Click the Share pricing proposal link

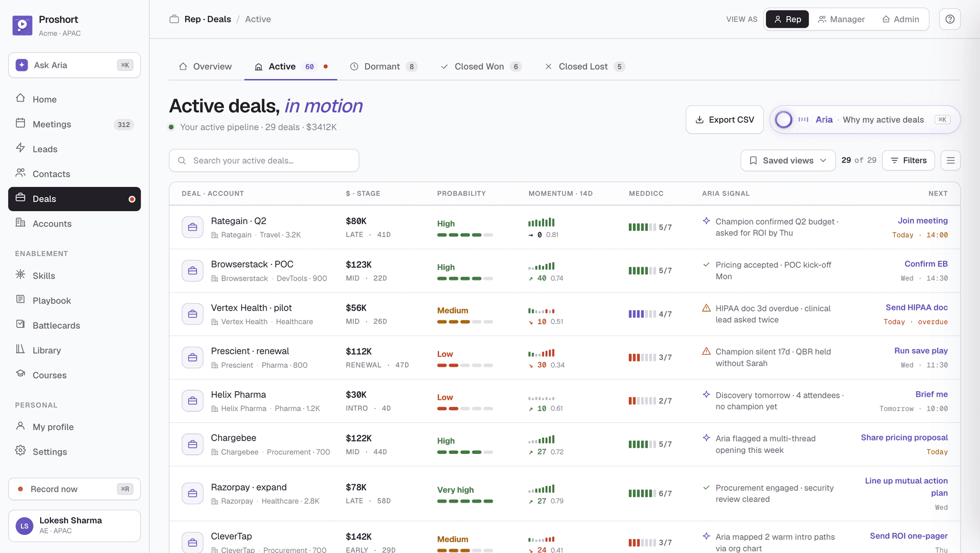(x=904, y=437)
